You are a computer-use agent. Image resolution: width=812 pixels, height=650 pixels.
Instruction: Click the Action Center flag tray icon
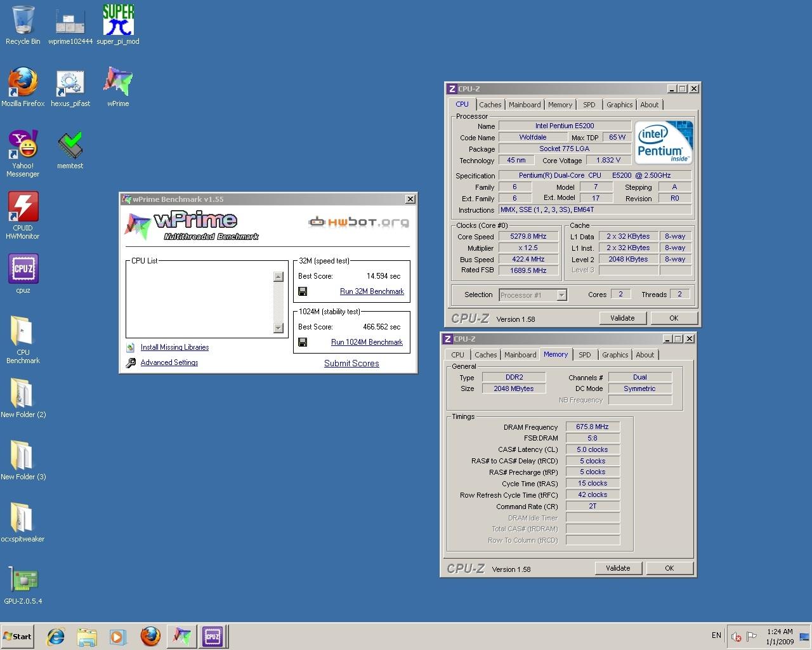coord(752,636)
